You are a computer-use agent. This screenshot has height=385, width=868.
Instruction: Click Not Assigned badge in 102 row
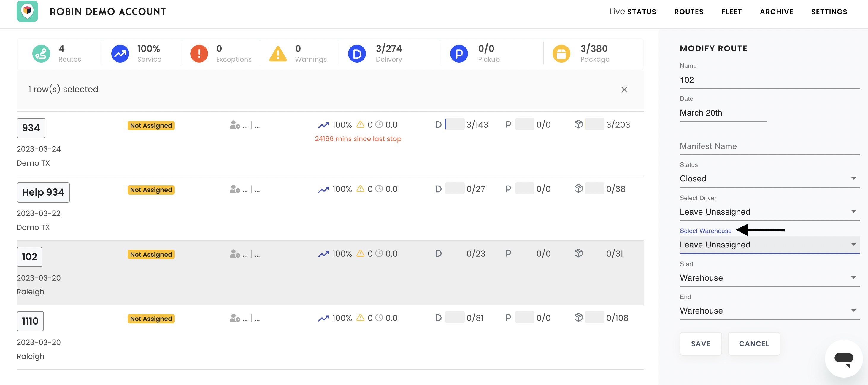point(151,254)
